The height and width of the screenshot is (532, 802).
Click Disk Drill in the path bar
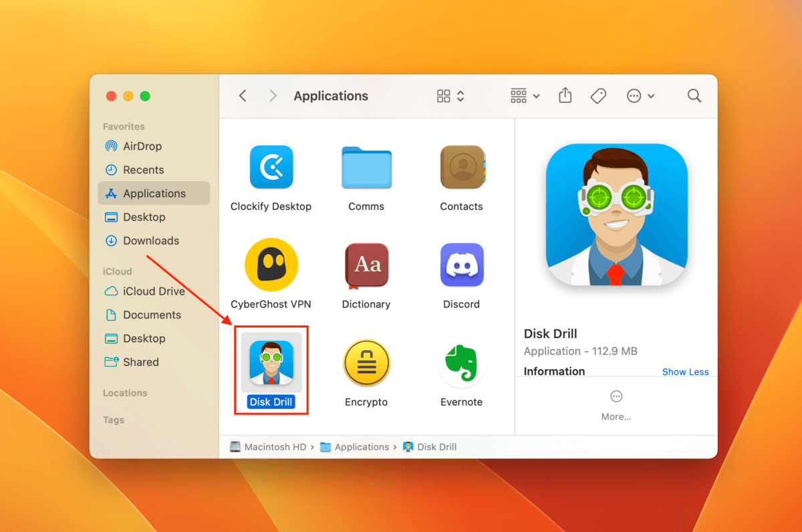pyautogui.click(x=430, y=447)
